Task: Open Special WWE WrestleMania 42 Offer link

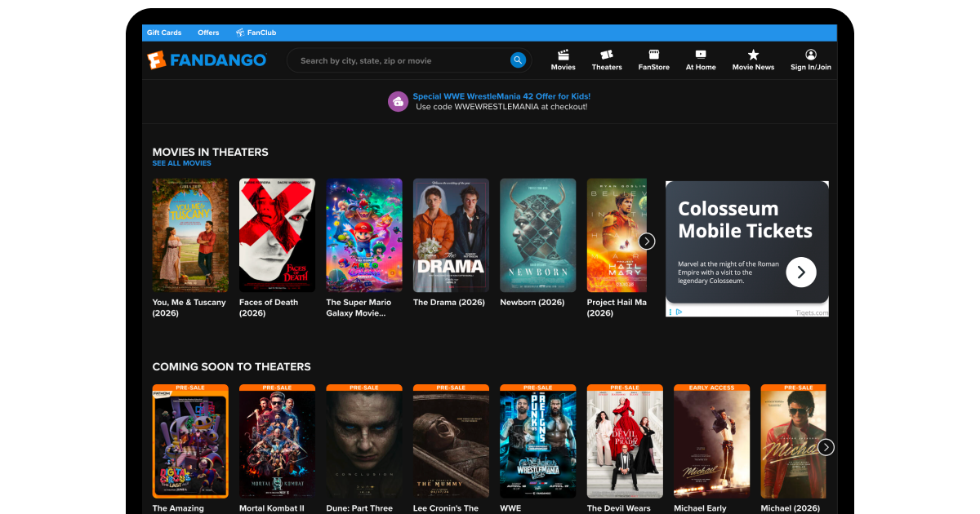Action: coord(501,96)
